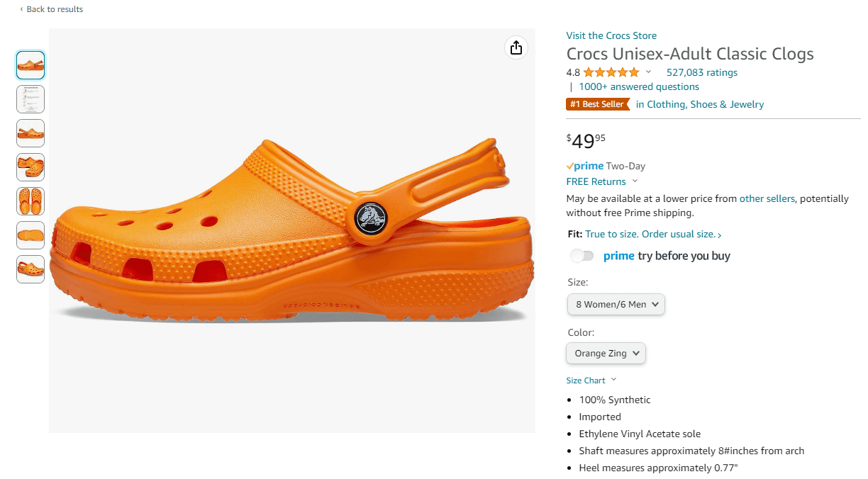Open the Size dropdown 8 Women/6 Men

coord(616,304)
